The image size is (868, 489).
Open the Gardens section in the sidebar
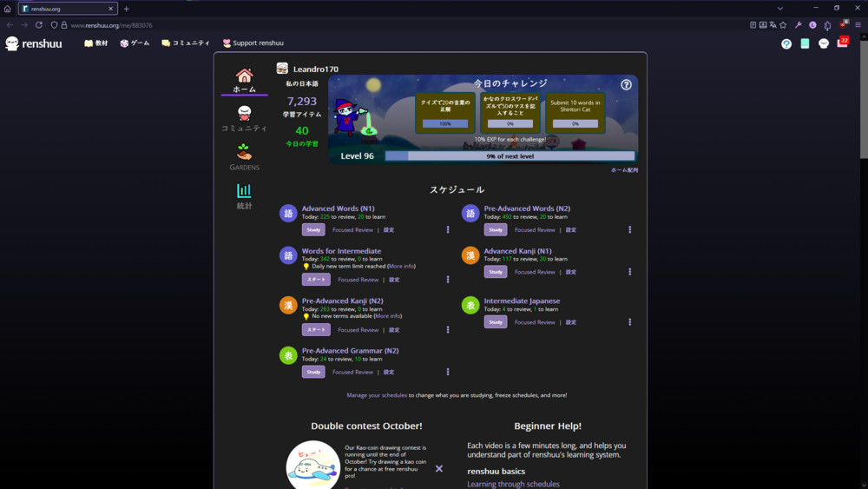tap(244, 157)
